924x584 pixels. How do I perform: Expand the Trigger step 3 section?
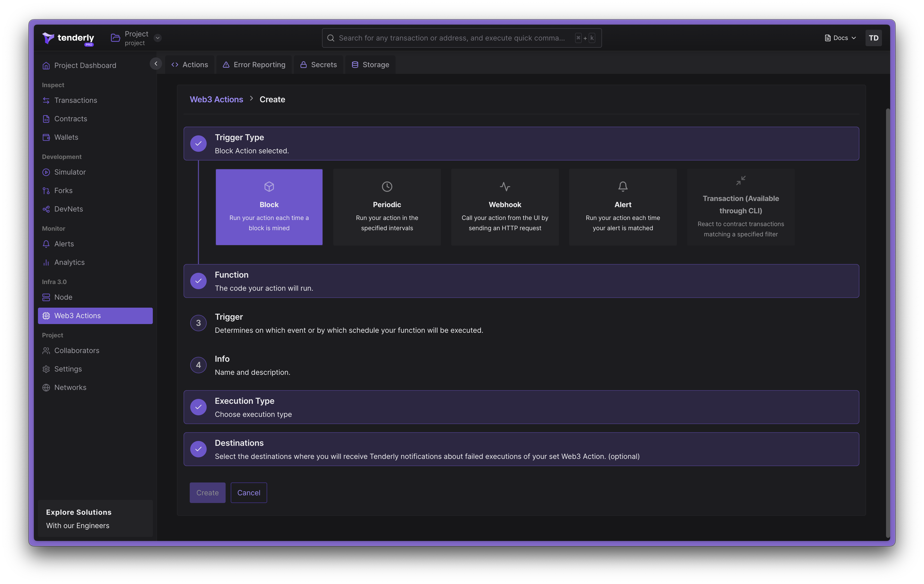click(521, 323)
